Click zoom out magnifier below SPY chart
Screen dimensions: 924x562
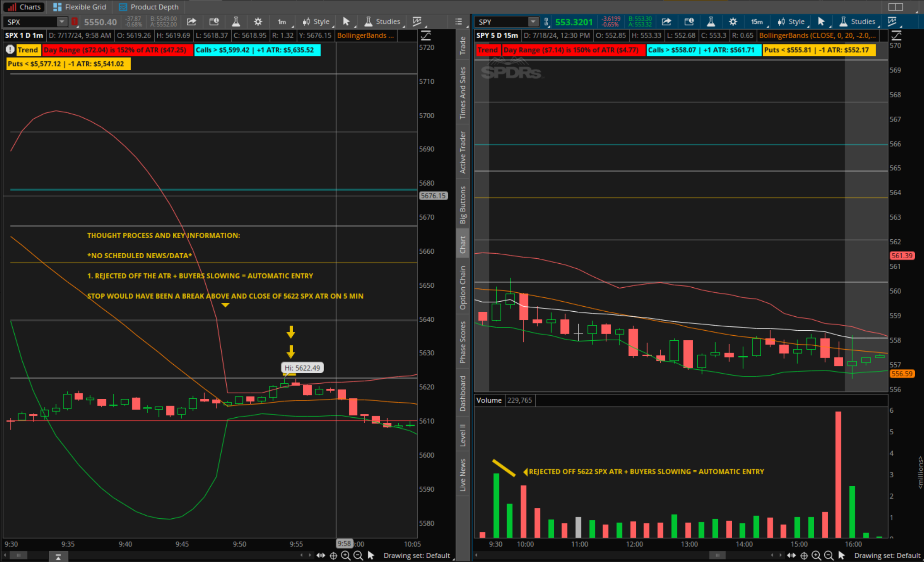click(x=829, y=555)
